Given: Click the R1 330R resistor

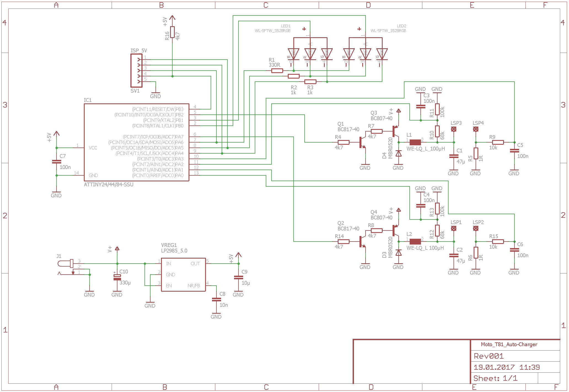Looking at the screenshot, I should click(x=277, y=71).
